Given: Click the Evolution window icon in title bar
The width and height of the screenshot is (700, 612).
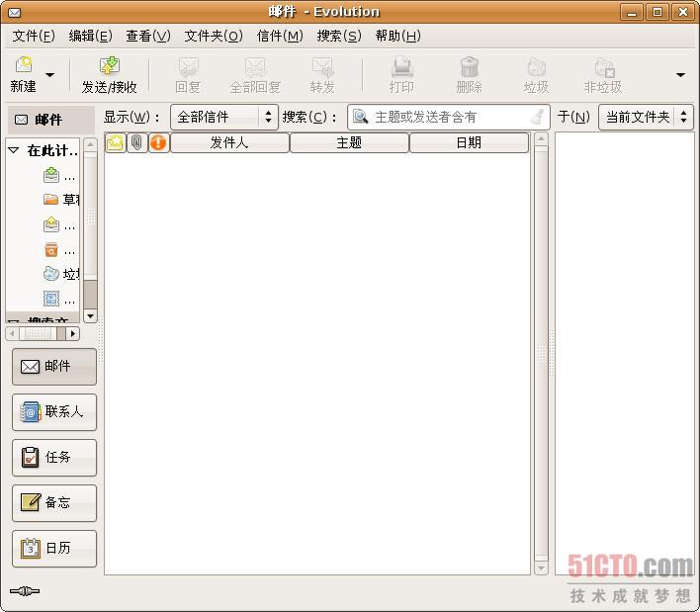Looking at the screenshot, I should coord(14,13).
